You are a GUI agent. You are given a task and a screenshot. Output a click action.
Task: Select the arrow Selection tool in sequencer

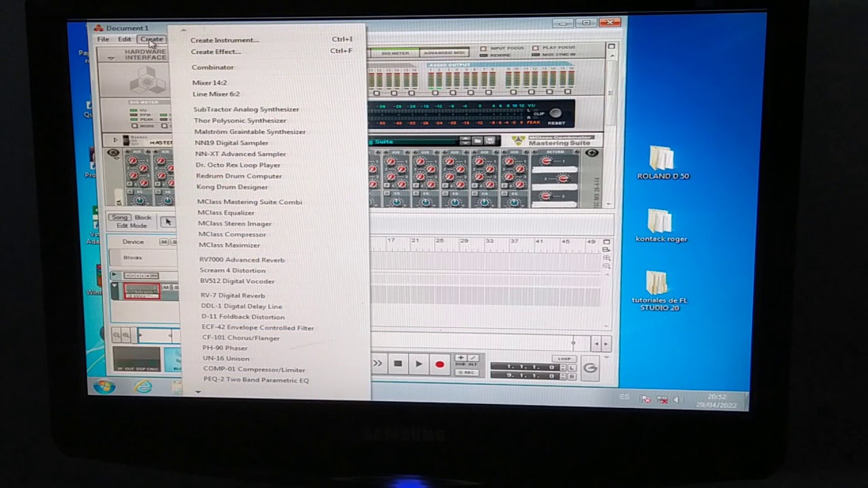pos(168,222)
